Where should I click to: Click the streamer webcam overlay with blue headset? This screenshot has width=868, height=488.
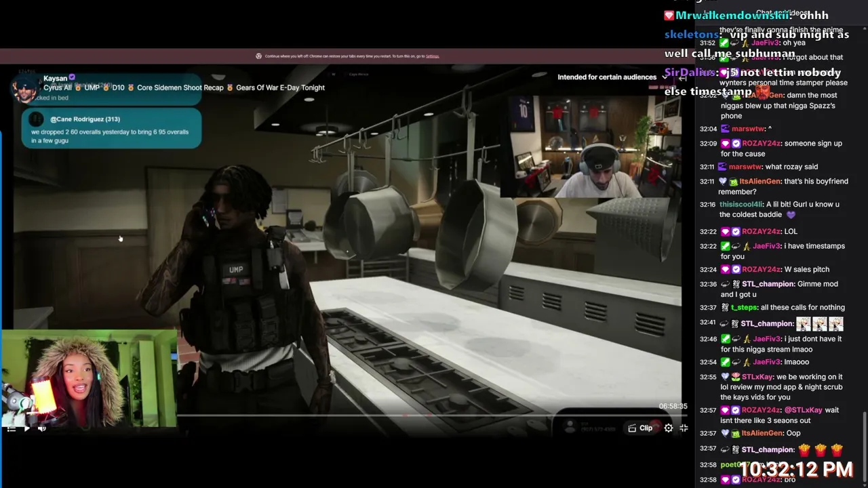pyautogui.click(x=591, y=146)
